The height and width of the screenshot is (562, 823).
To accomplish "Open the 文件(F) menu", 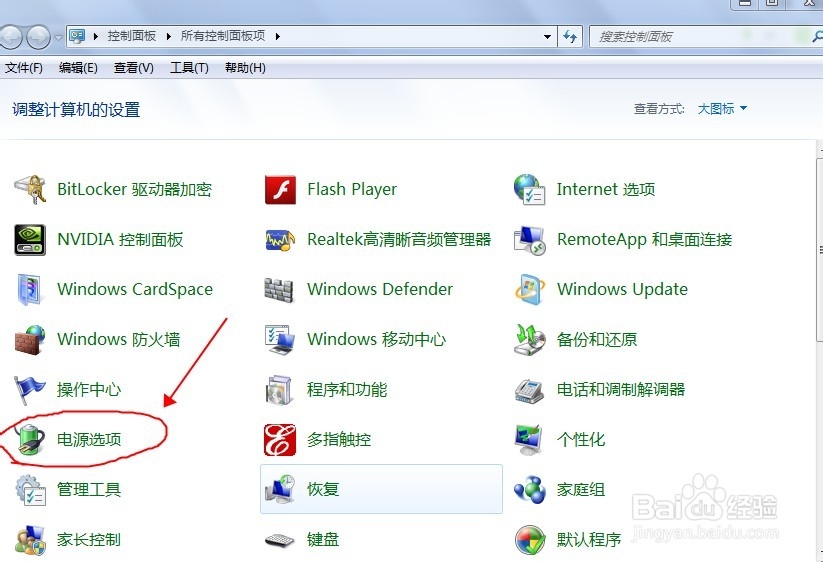I will (x=24, y=68).
